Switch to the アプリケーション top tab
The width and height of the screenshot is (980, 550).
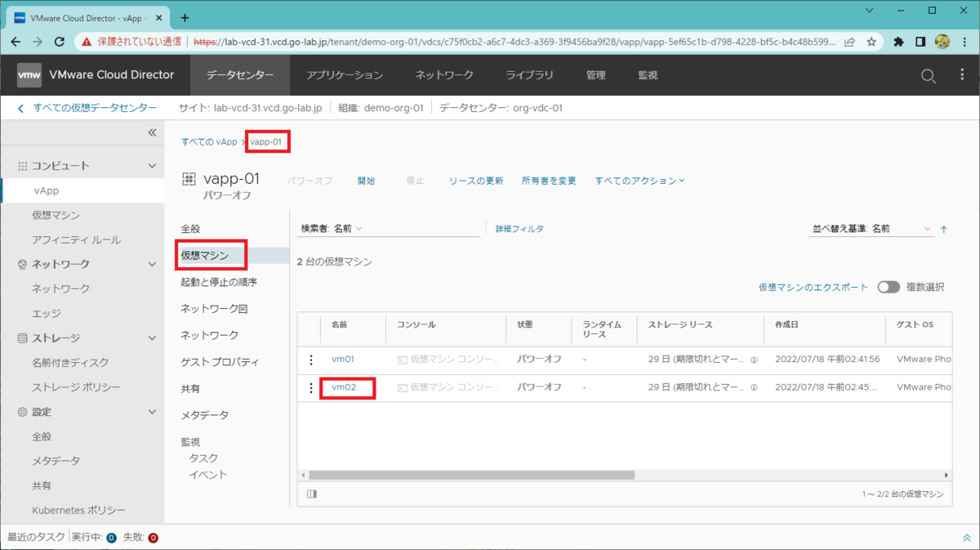pos(345,75)
